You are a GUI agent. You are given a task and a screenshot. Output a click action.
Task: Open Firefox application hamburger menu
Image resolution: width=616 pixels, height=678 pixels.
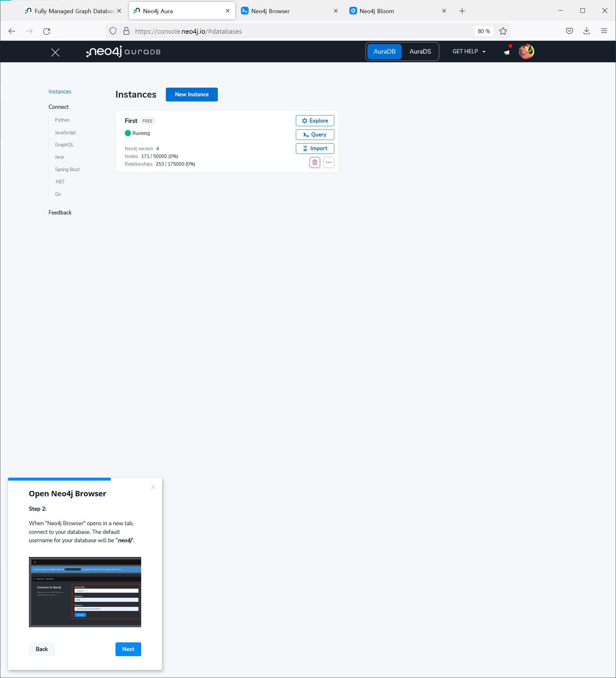click(604, 31)
